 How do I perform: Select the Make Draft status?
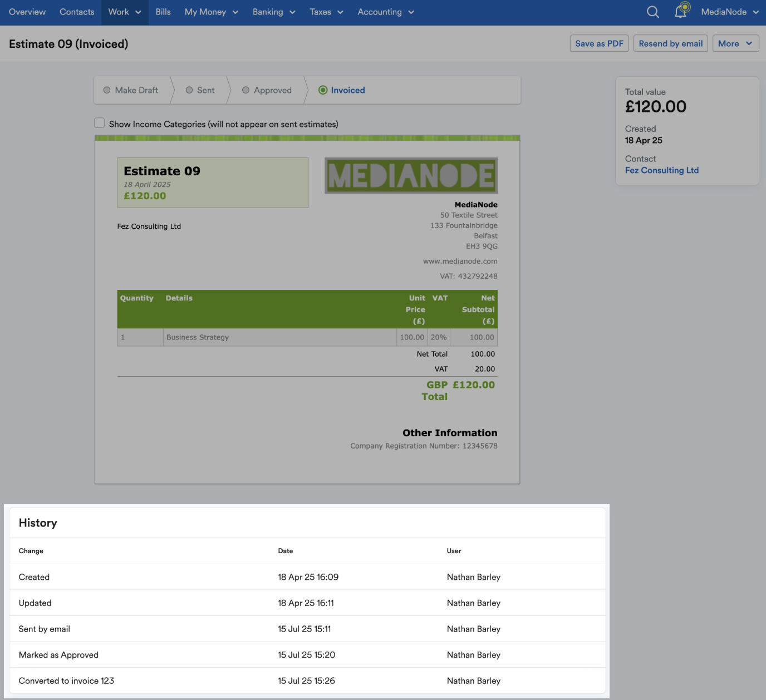pyautogui.click(x=131, y=90)
